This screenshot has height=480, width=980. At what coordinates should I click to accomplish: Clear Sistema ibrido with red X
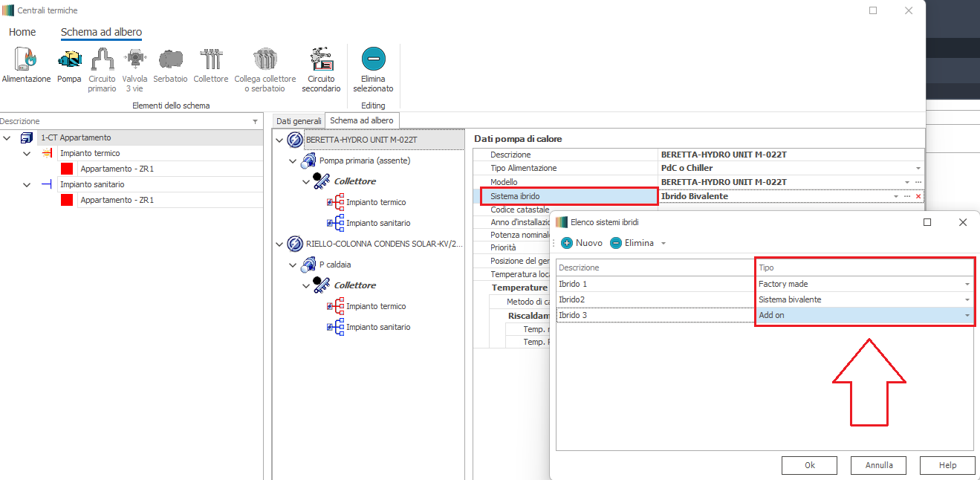(x=918, y=196)
